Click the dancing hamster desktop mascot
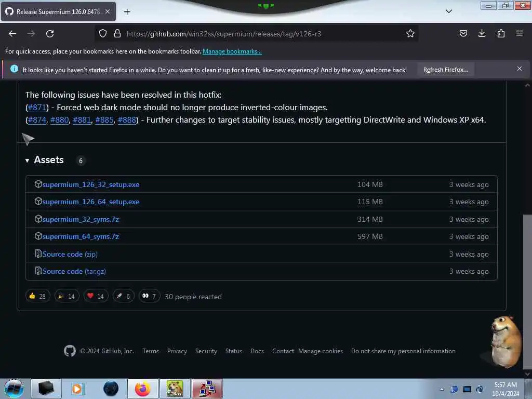 tap(505, 342)
